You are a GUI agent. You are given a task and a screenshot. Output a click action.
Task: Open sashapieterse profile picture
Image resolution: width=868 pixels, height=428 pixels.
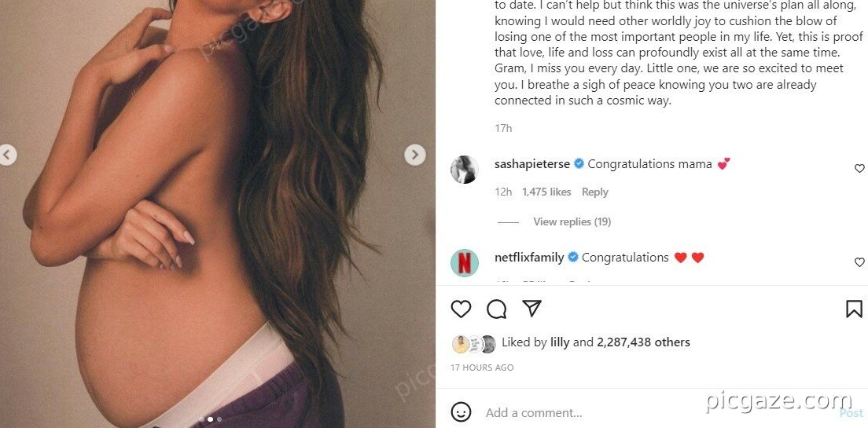[464, 170]
